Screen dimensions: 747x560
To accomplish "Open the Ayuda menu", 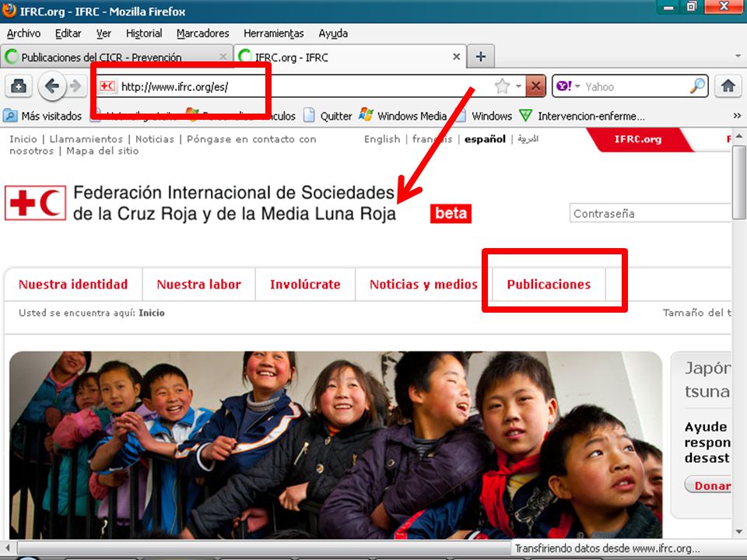I will pyautogui.click(x=333, y=33).
